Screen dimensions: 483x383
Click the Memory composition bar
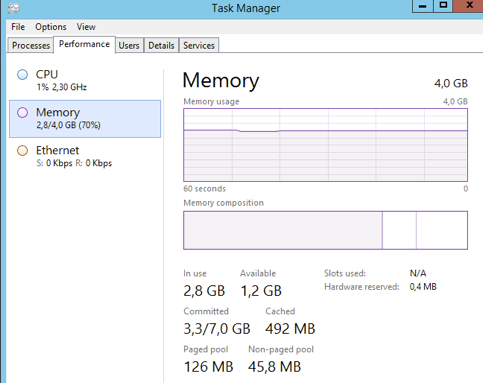pyautogui.click(x=325, y=230)
